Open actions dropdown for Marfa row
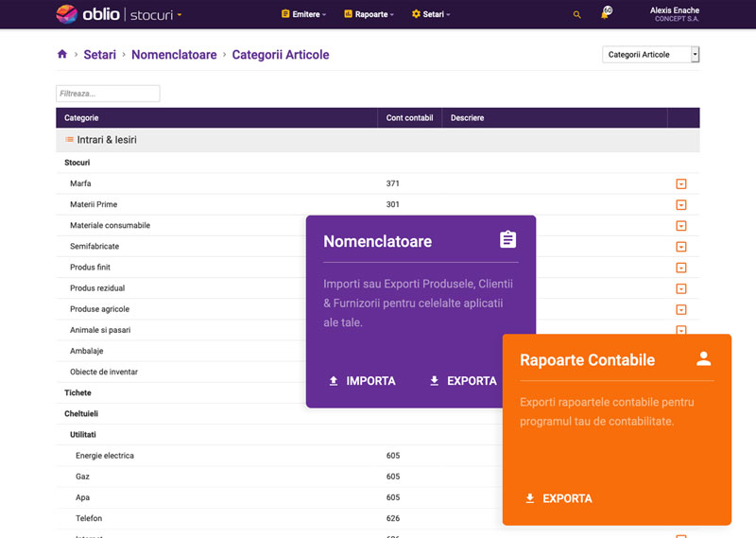This screenshot has width=756, height=538. click(680, 183)
